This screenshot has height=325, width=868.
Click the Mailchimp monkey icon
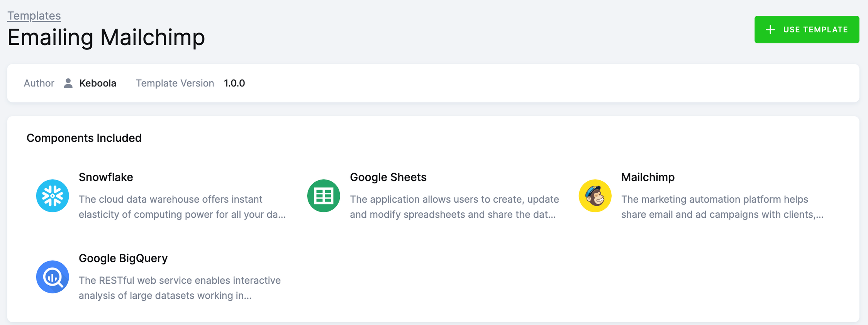pyautogui.click(x=595, y=196)
